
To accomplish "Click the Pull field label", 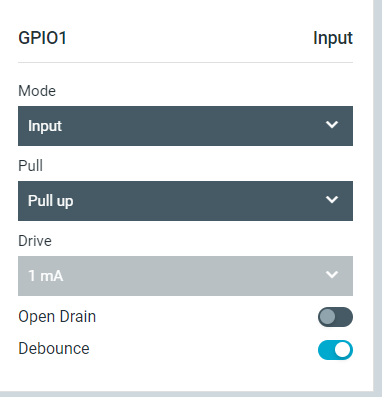I will click(x=31, y=166).
